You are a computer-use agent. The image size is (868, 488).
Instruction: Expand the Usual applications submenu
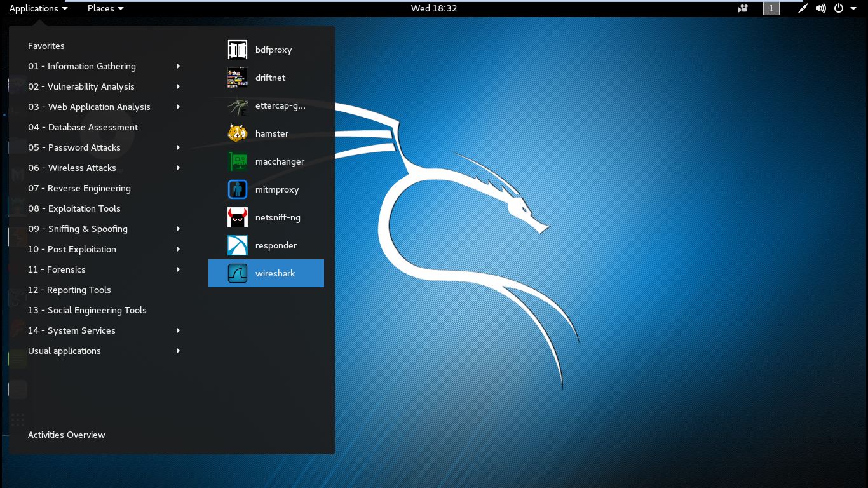64,351
